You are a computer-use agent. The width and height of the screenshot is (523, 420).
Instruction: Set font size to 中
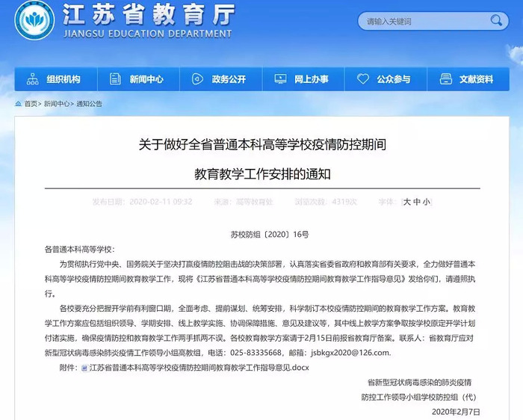(x=417, y=202)
